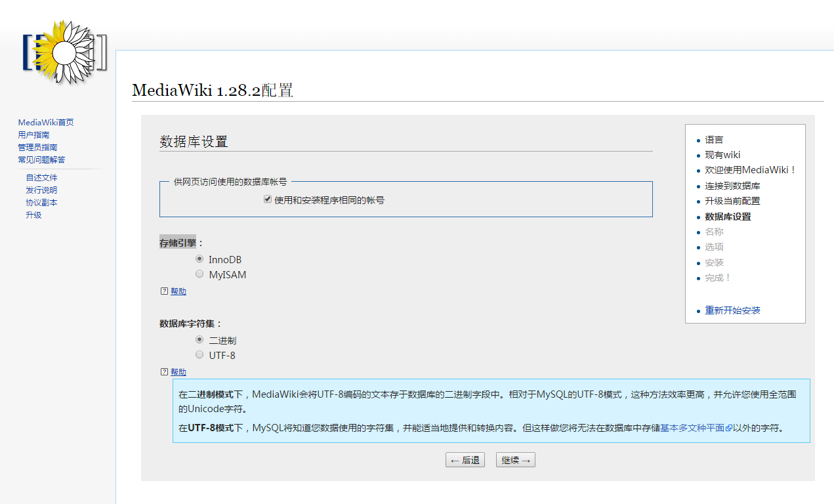Click the greyed 选项 step
The height and width of the screenshot is (504, 834).
pos(714,247)
